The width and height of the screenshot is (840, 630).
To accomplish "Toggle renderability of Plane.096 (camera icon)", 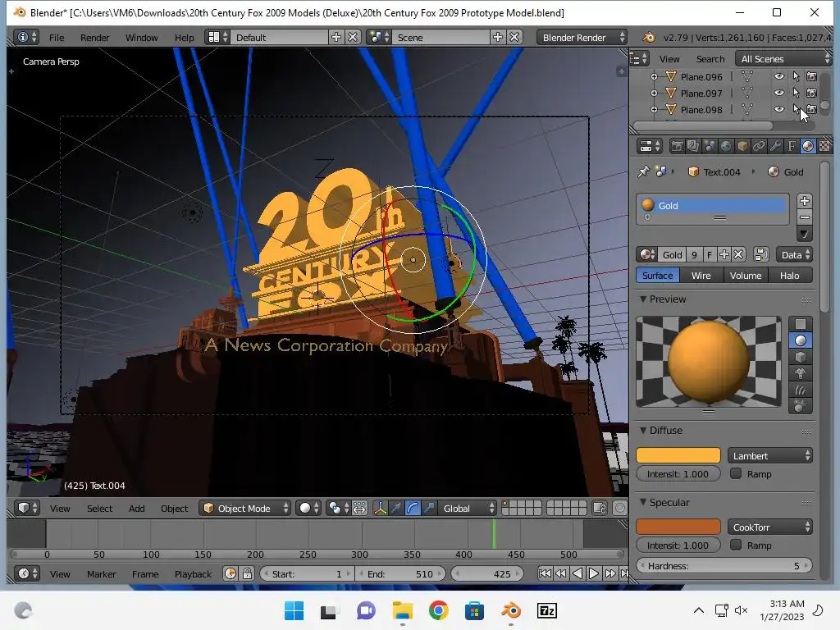I will (x=812, y=77).
